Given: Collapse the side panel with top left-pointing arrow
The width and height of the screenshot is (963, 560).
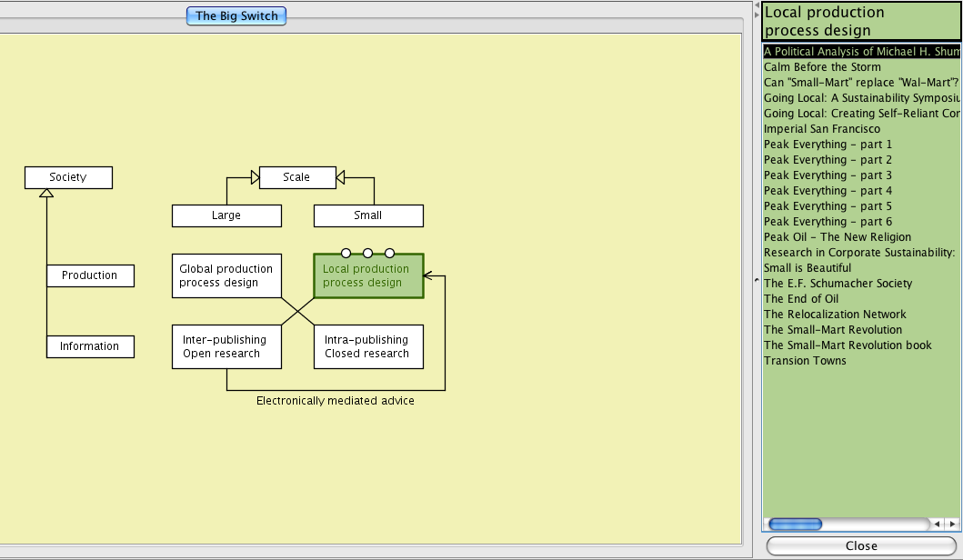Looking at the screenshot, I should (x=757, y=5).
